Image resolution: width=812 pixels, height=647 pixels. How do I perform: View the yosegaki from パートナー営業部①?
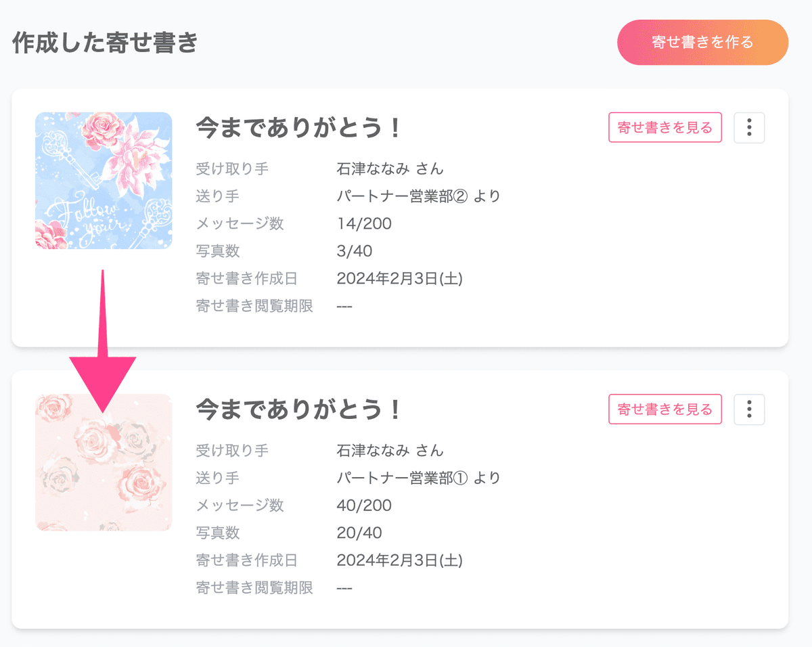(x=665, y=409)
